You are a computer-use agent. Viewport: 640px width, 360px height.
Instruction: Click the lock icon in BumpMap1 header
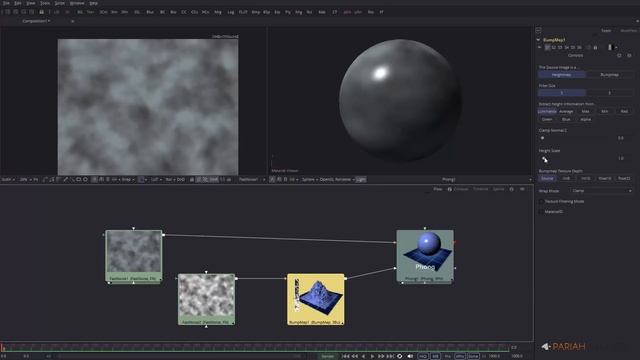pos(595,48)
